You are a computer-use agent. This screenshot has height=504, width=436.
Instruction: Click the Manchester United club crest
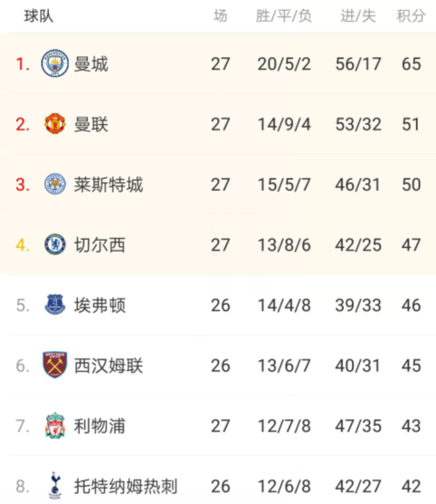click(55, 124)
